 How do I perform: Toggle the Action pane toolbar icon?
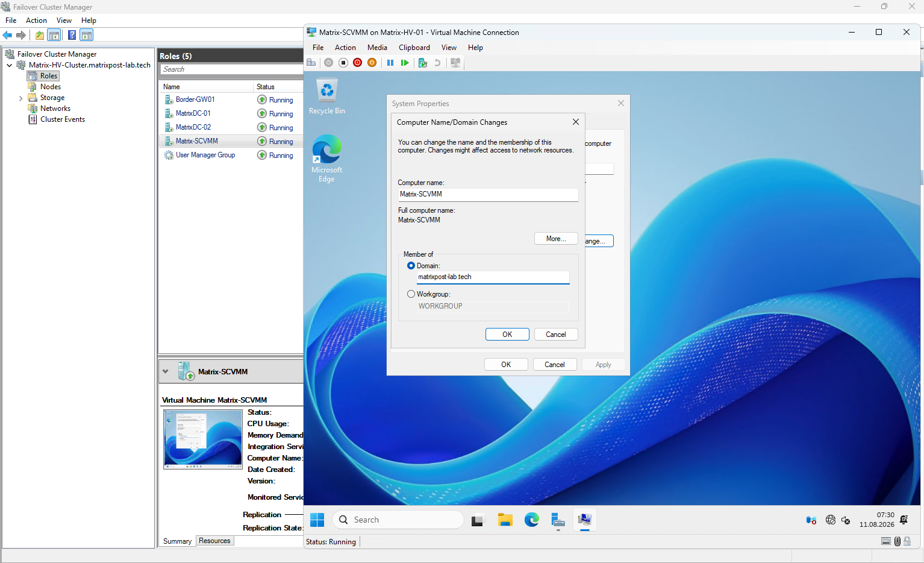pos(87,36)
